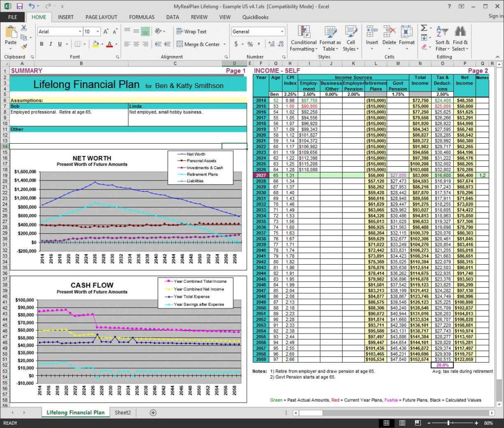Click the AutoSum sigma icon
This screenshot has height=428, width=504.
[424, 28]
